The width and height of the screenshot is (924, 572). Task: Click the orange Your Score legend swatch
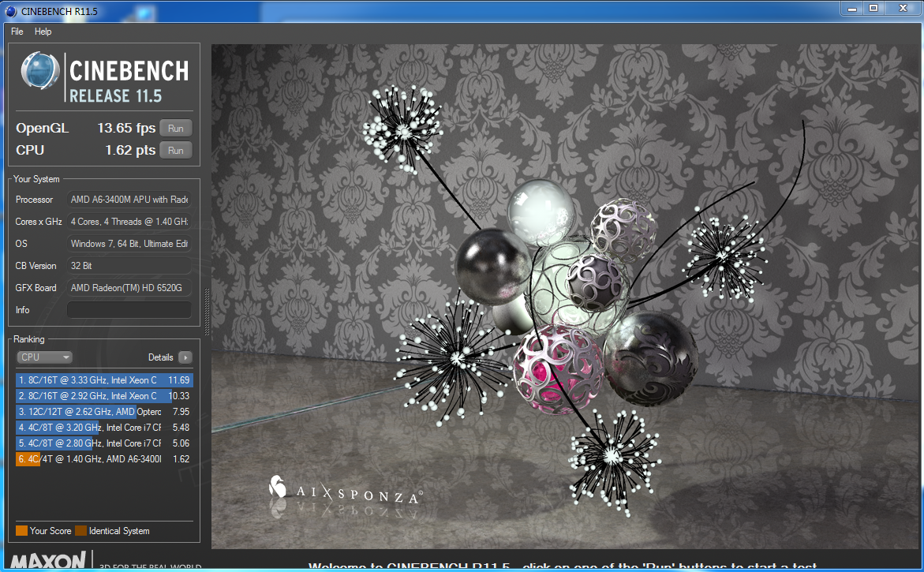(x=22, y=531)
